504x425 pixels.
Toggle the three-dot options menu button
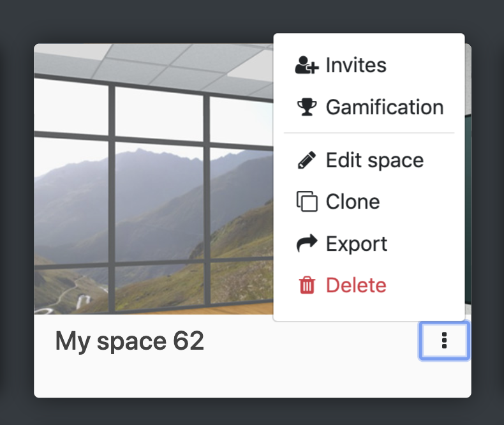click(x=444, y=341)
